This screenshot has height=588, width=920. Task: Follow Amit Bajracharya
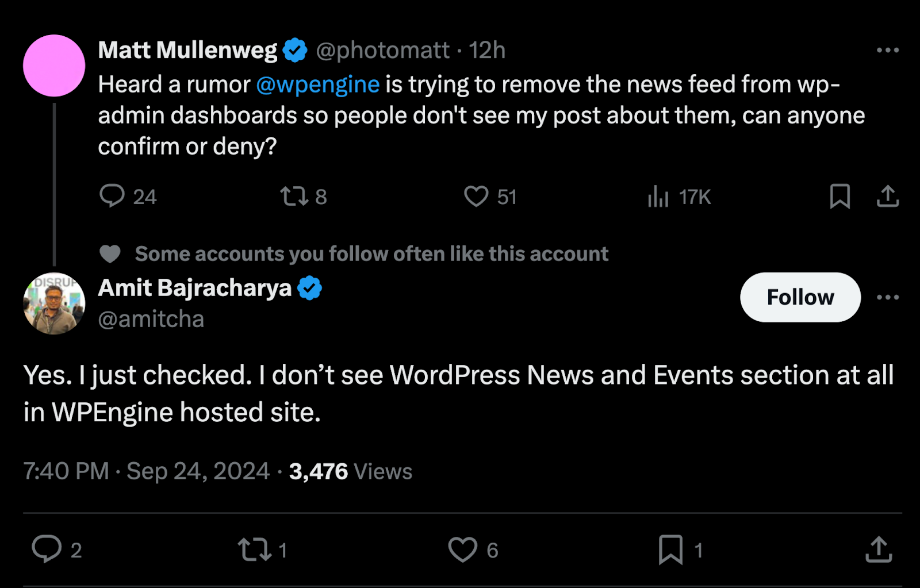(x=800, y=297)
